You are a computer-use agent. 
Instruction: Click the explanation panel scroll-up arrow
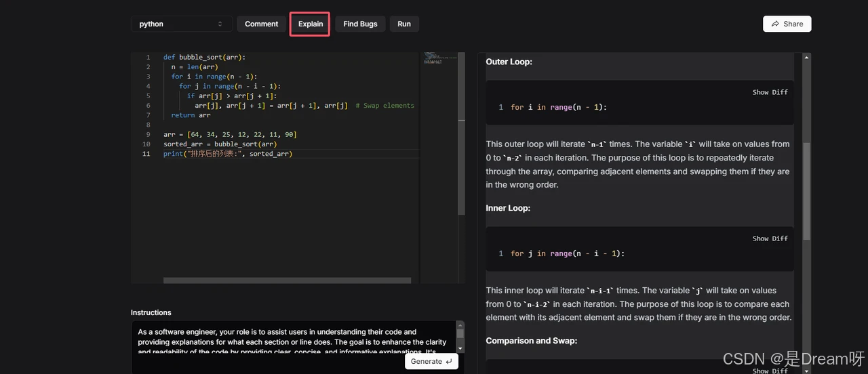click(806, 58)
